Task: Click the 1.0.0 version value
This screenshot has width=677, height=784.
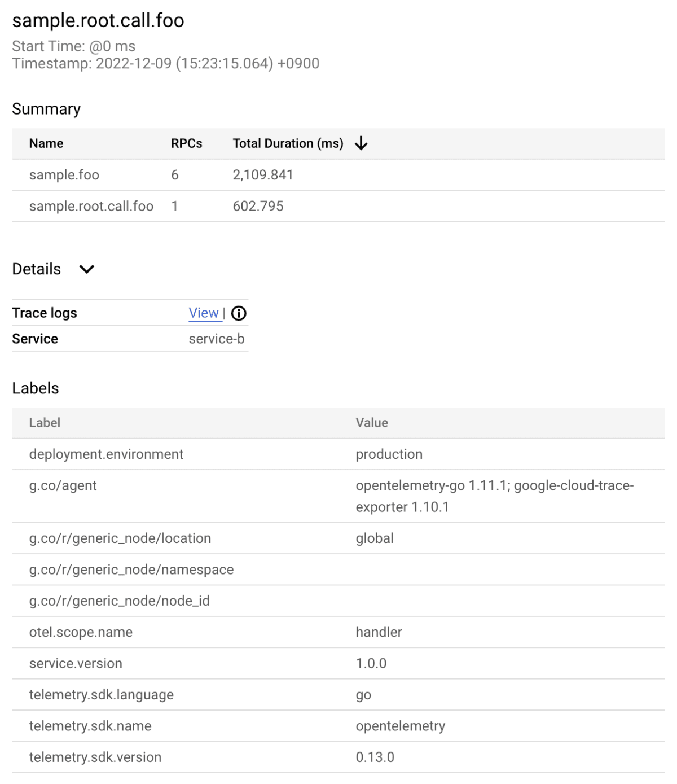Action: (371, 663)
